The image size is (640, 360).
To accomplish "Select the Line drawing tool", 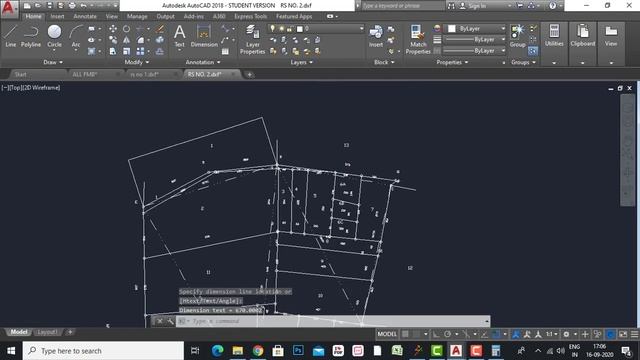I will (x=11, y=36).
